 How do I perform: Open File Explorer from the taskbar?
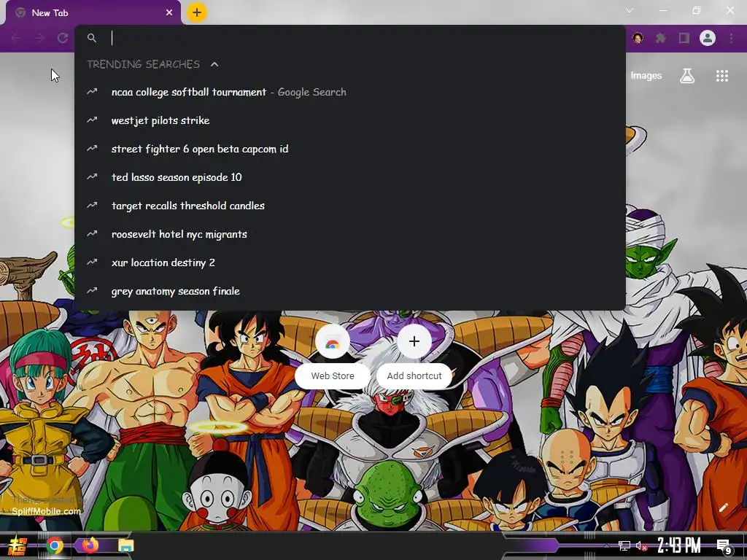[125, 545]
